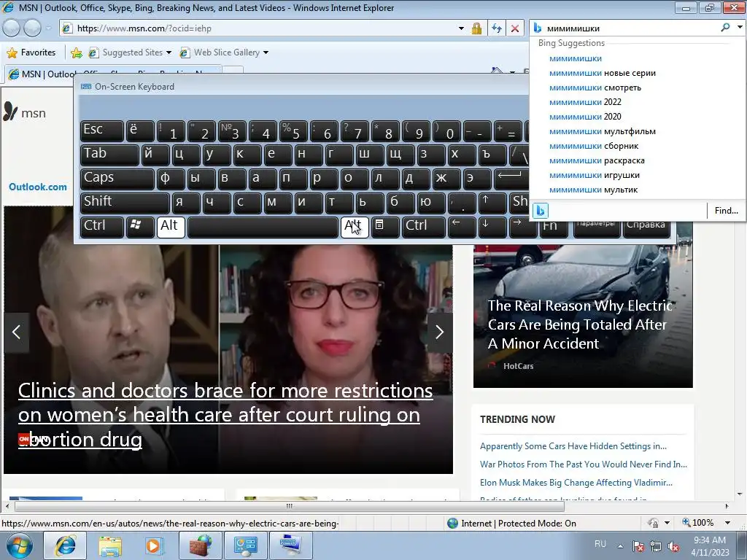747x560 pixels.
Task: Click the URL address field
Action: 264,28
